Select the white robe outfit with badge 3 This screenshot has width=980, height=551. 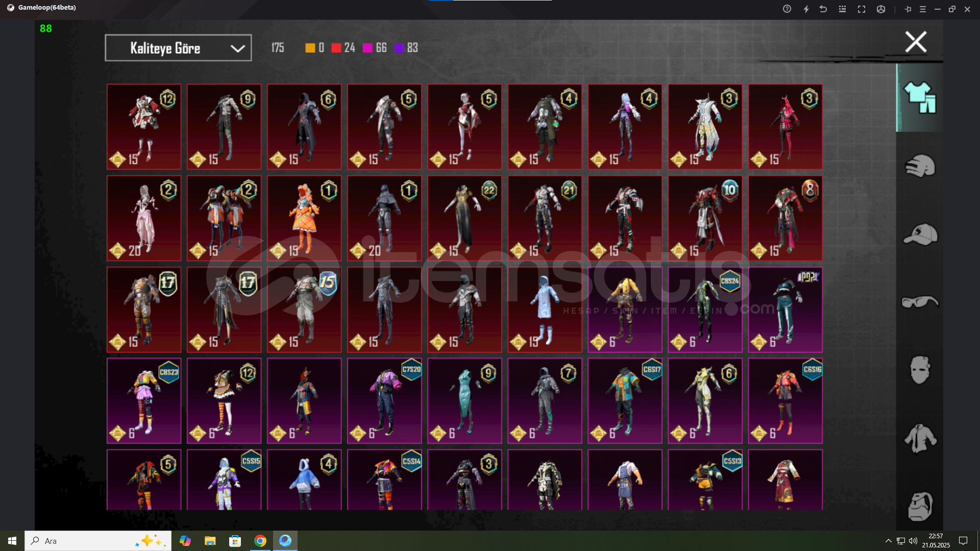[x=705, y=127]
